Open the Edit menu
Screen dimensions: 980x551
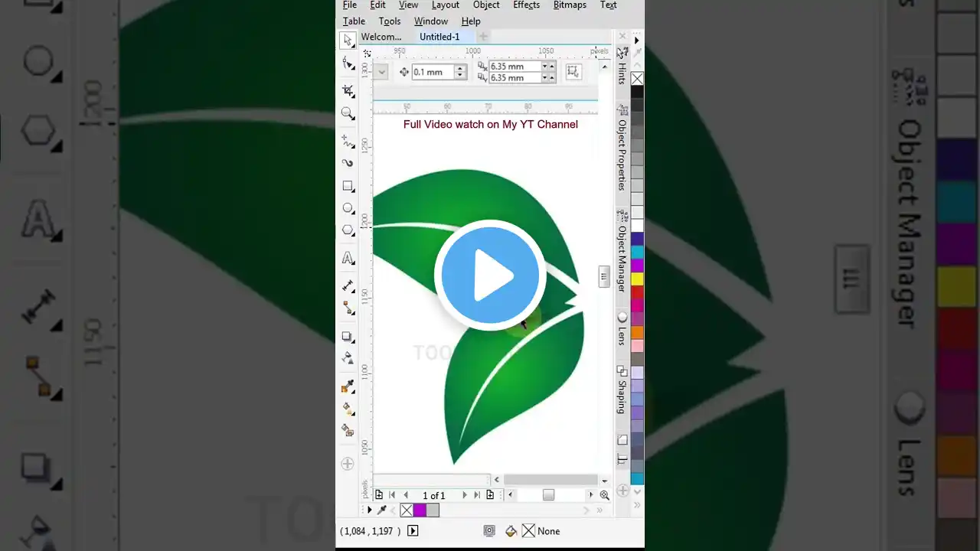point(377,5)
